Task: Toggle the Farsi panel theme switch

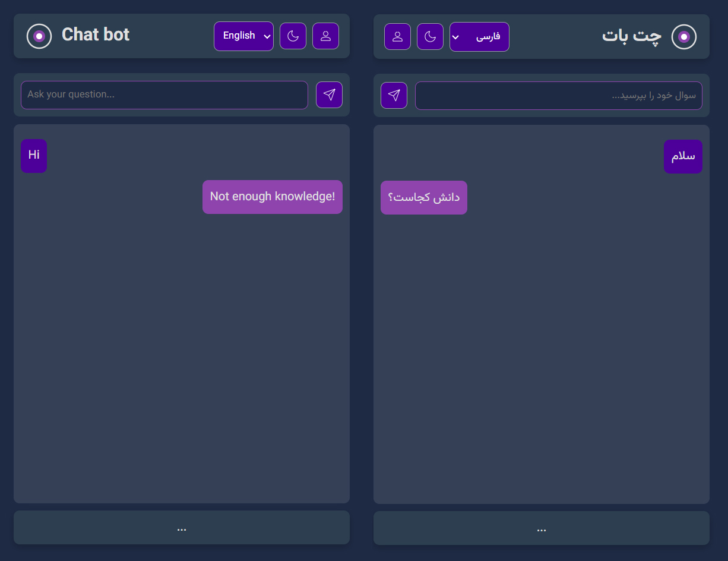Action: (430, 36)
